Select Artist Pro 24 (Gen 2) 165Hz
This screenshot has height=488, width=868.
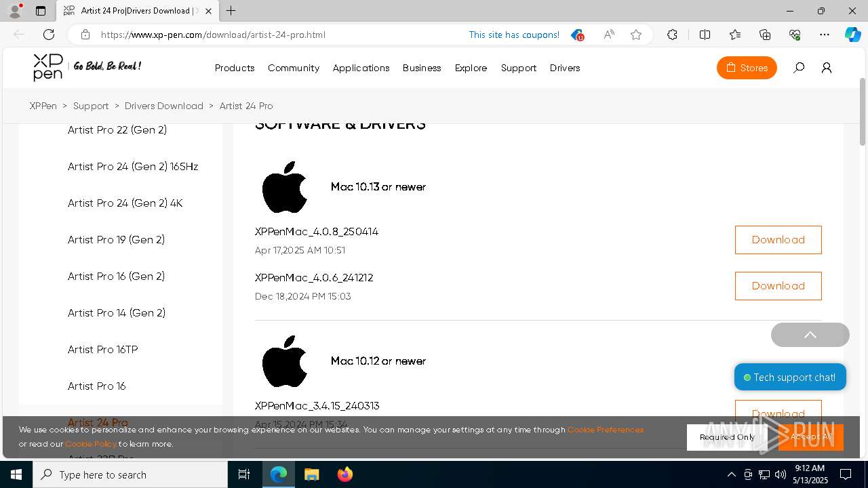(133, 166)
